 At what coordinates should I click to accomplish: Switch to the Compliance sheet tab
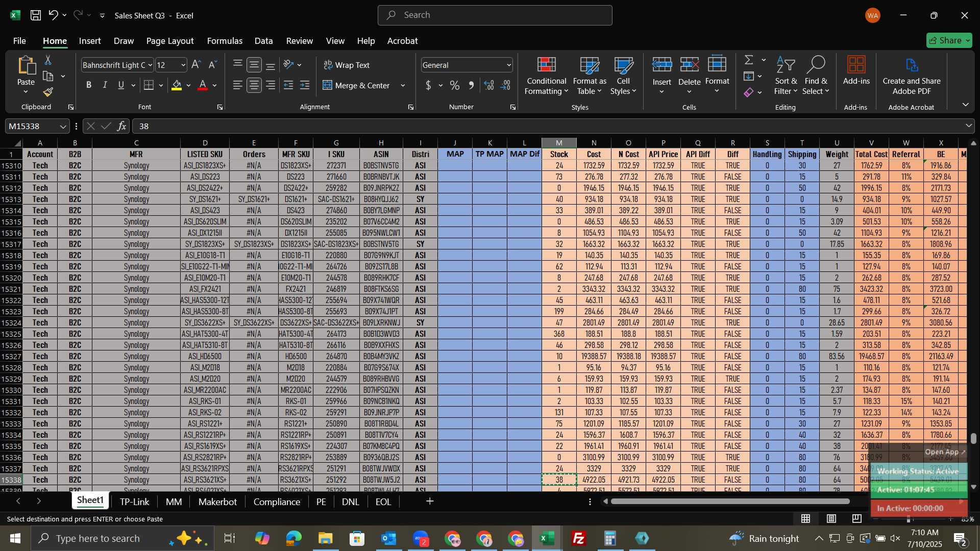click(x=277, y=502)
